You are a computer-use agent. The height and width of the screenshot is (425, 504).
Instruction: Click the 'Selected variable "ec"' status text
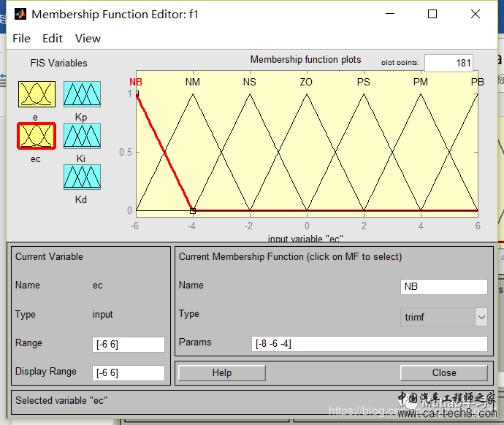(61, 400)
